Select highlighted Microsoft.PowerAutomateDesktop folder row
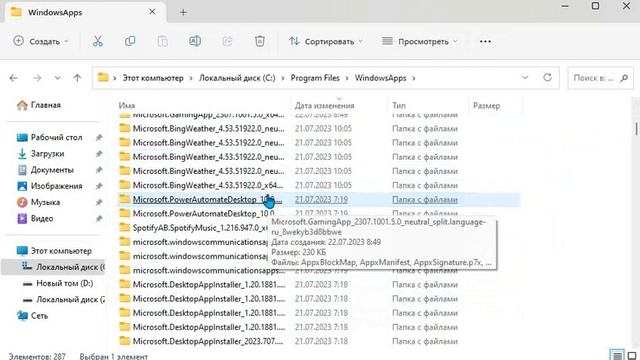The width and height of the screenshot is (640, 360). click(319, 200)
